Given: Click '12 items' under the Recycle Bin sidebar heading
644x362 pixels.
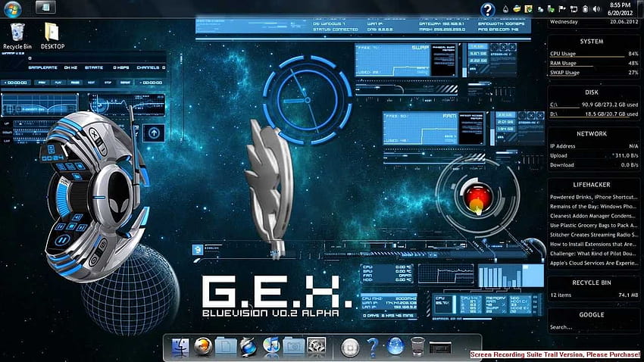Looking at the screenshot, I should [x=560, y=295].
